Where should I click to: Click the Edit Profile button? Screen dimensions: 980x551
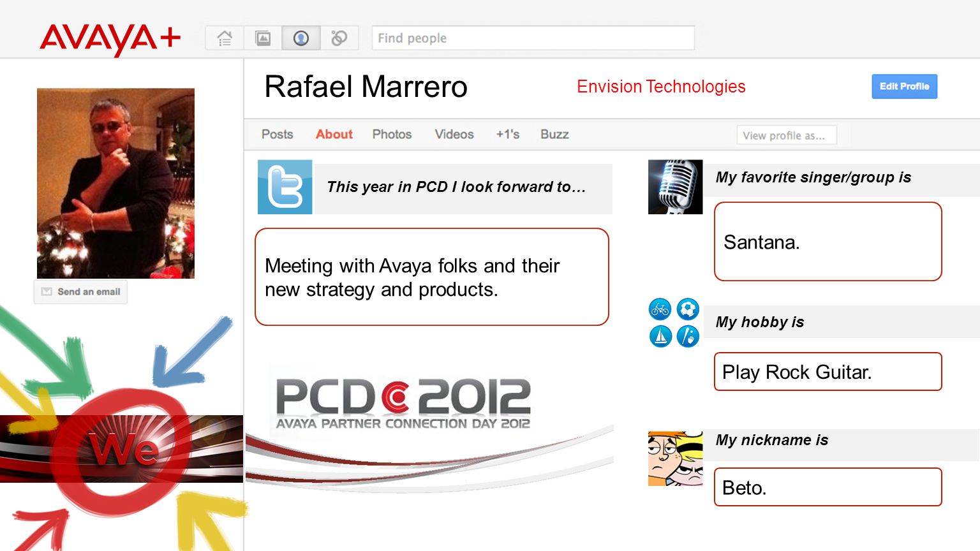[x=904, y=87]
